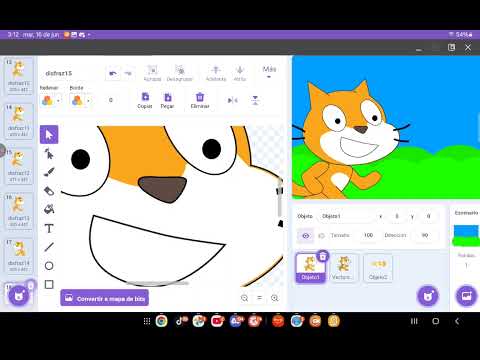Open the choose-a-backdrop button
This screenshot has width=480, height=360.
click(466, 296)
